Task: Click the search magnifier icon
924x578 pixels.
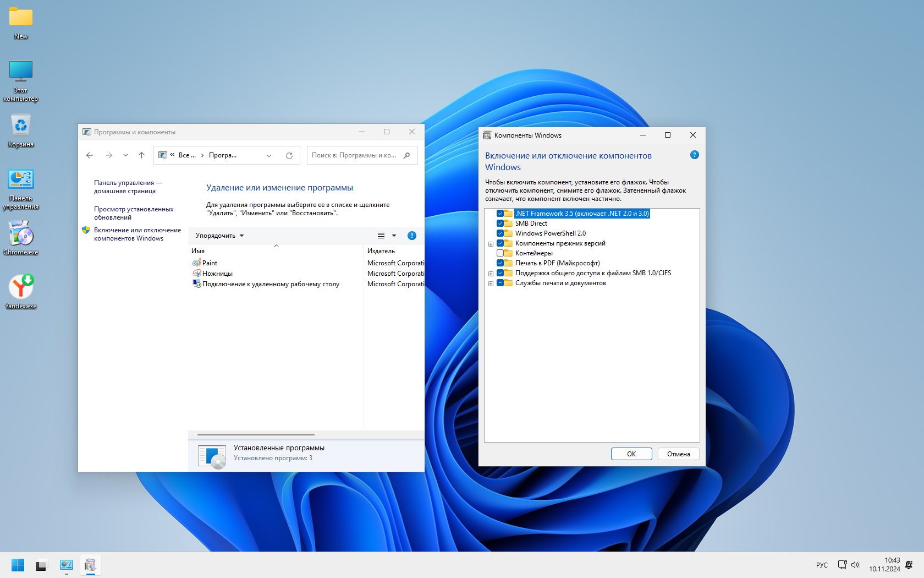Action: coord(406,156)
